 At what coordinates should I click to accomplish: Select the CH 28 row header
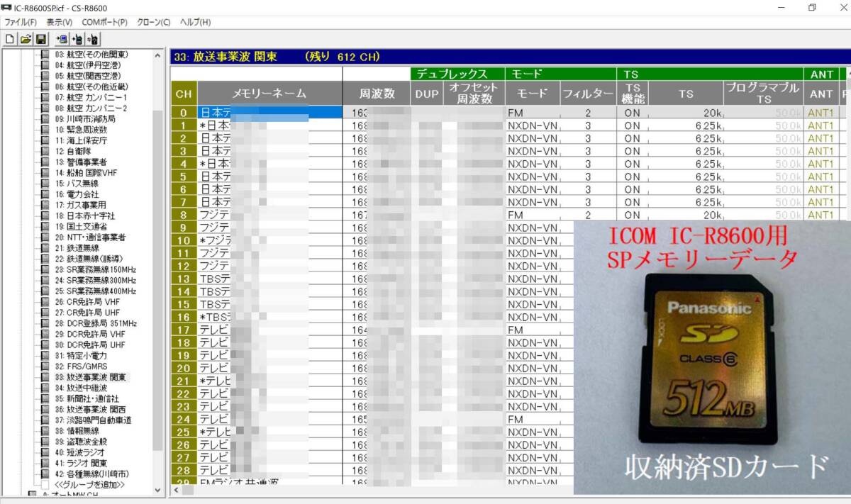(184, 470)
